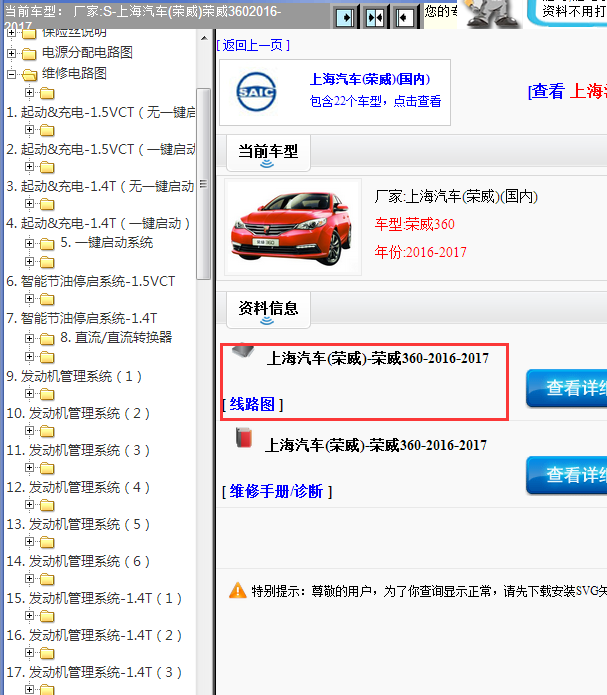Open 6. 智能节油停启系统-1.5VCT entry

click(x=90, y=281)
